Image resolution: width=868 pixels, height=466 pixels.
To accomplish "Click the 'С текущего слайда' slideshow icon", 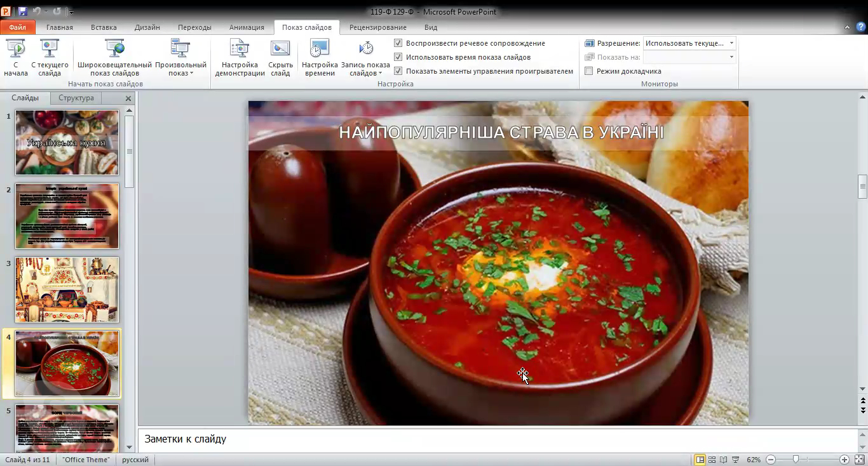I will coord(50,50).
